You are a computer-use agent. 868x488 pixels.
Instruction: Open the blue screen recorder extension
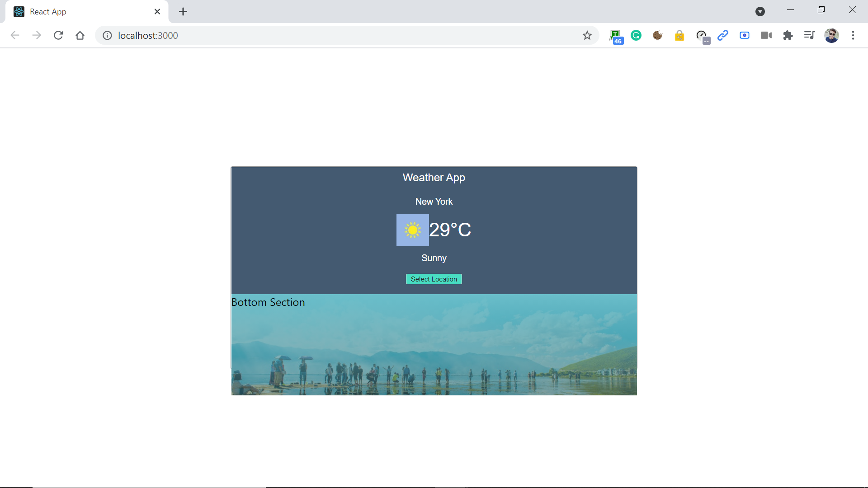point(745,35)
